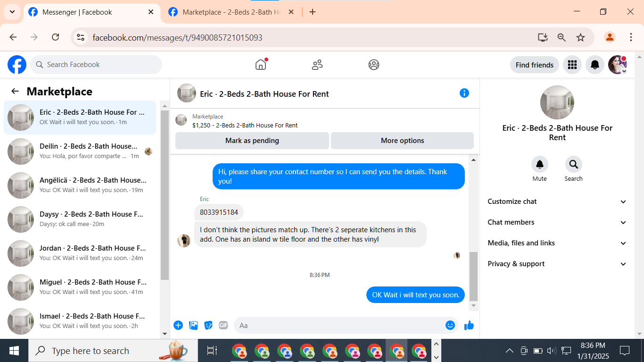The height and width of the screenshot is (362, 644).
Task: Open browser zoom magnifier icon
Action: 561,37
